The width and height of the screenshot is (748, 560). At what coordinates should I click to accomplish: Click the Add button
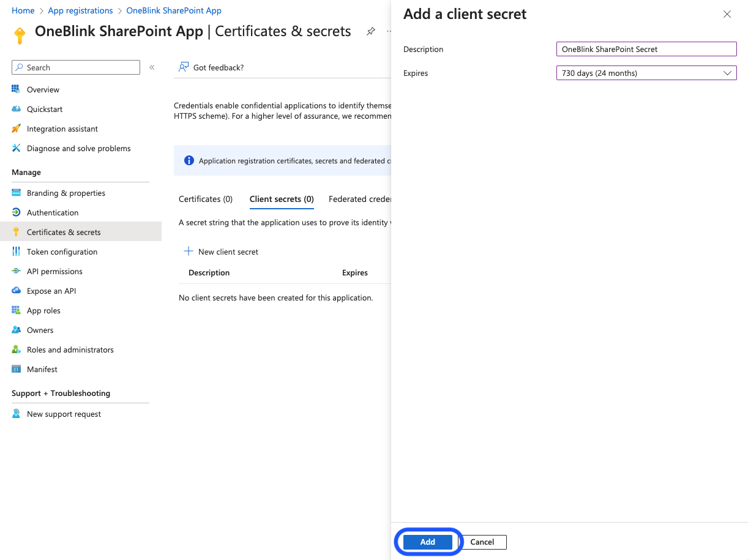click(428, 542)
